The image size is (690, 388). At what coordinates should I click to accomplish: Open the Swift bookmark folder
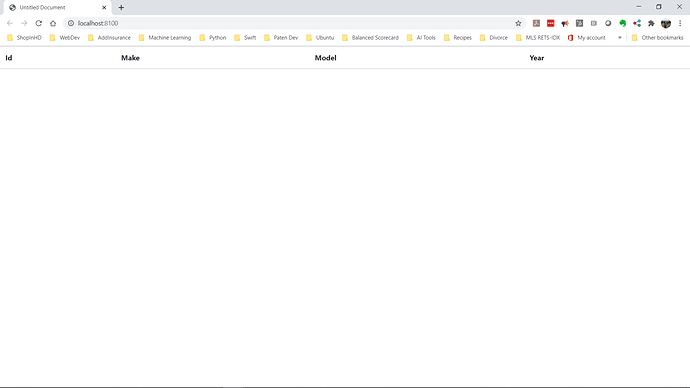point(245,38)
